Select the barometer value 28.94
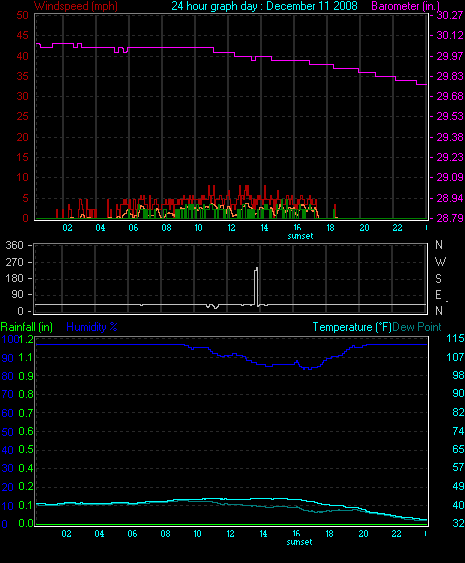465x563 pixels. (449, 198)
